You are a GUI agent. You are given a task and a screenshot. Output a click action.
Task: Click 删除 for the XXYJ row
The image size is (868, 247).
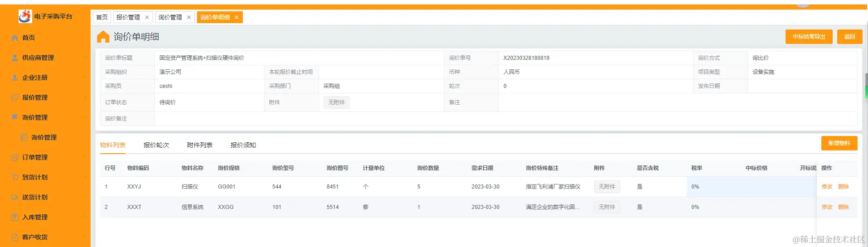844,187
